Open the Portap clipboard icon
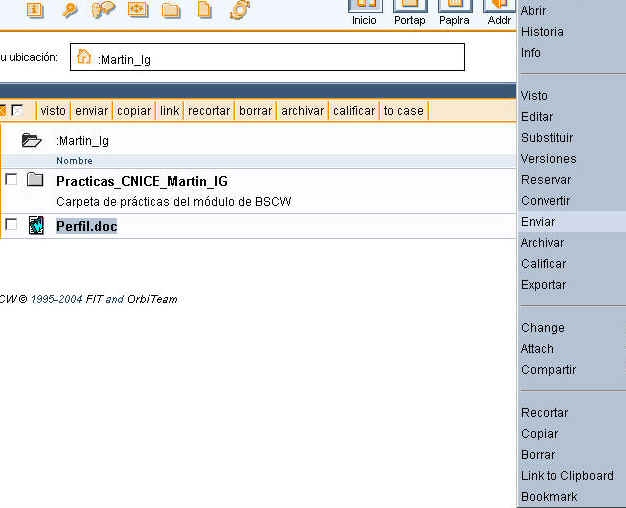The image size is (626, 508). [x=409, y=8]
